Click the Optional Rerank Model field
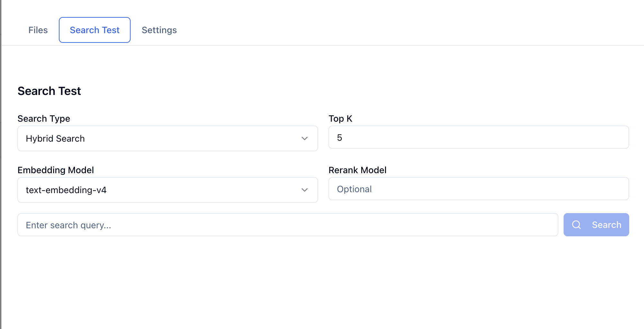Image resolution: width=644 pixels, height=329 pixels. 478,189
